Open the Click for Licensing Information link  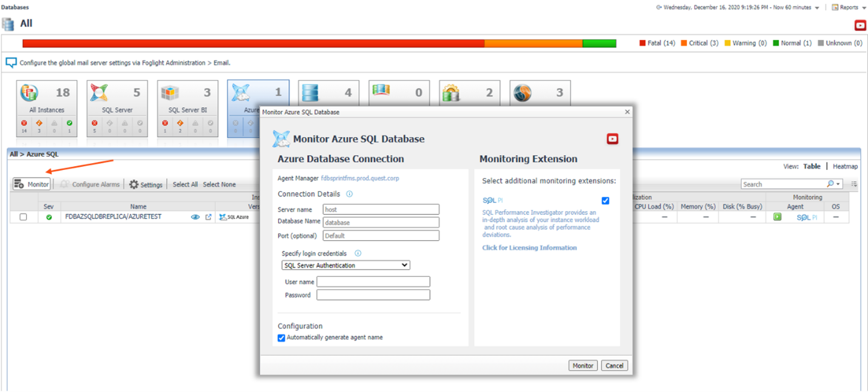(529, 248)
